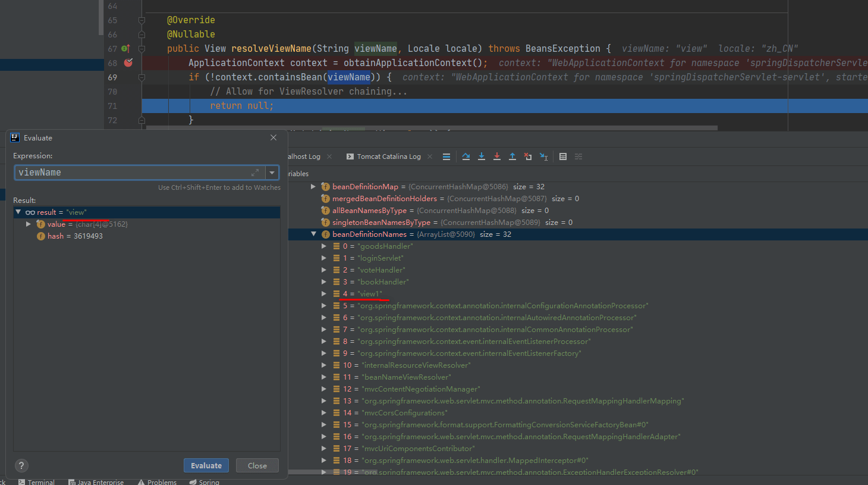
Task: Click the list element icon for "view1"
Action: [336, 294]
